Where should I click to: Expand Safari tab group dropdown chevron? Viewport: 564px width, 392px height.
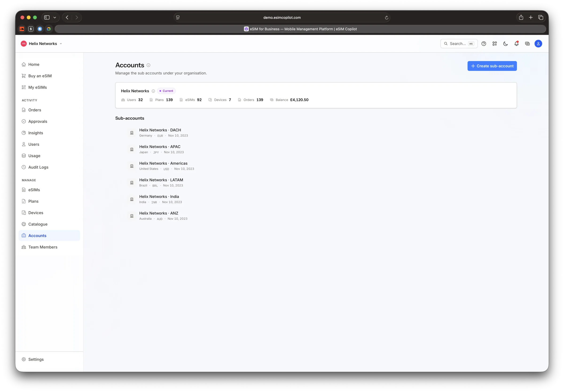click(55, 17)
